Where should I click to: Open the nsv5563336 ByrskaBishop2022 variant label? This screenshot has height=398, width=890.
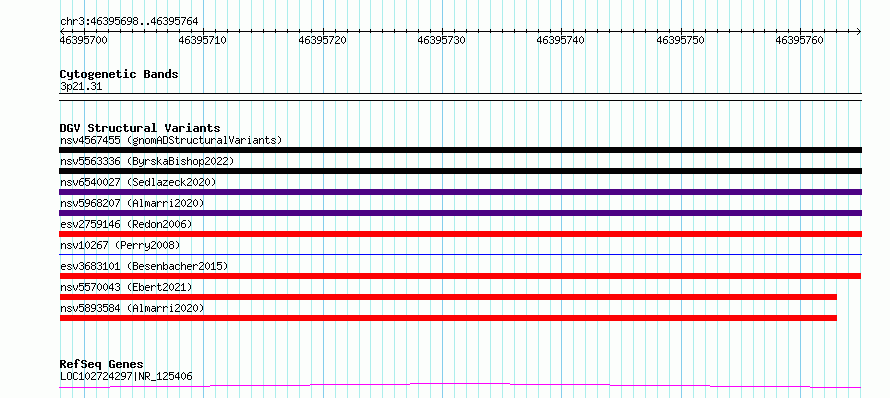(147, 161)
